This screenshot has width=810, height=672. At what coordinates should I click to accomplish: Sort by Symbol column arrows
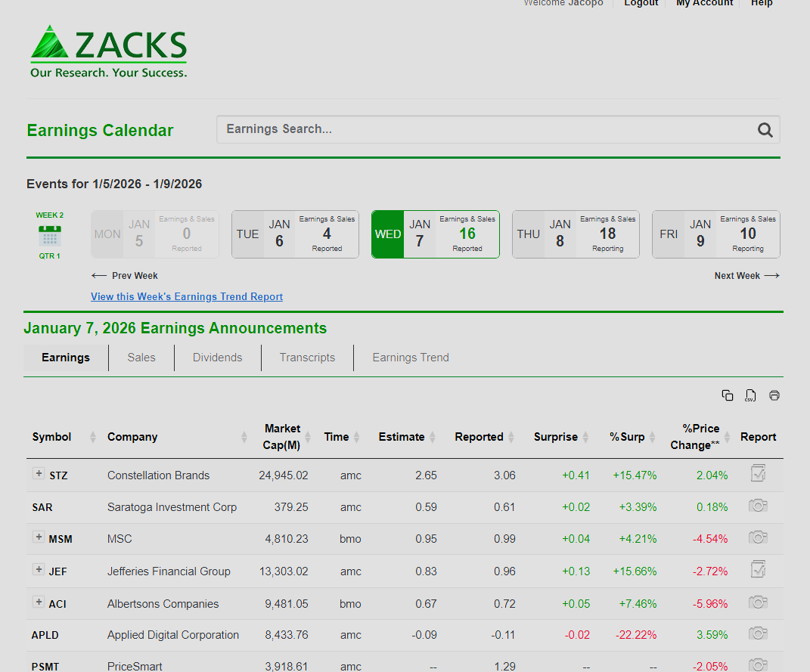pos(93,437)
